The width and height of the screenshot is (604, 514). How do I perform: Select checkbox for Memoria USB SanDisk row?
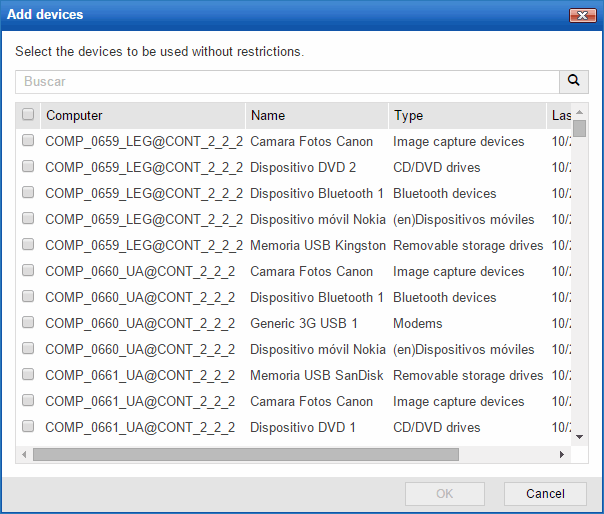click(28, 375)
